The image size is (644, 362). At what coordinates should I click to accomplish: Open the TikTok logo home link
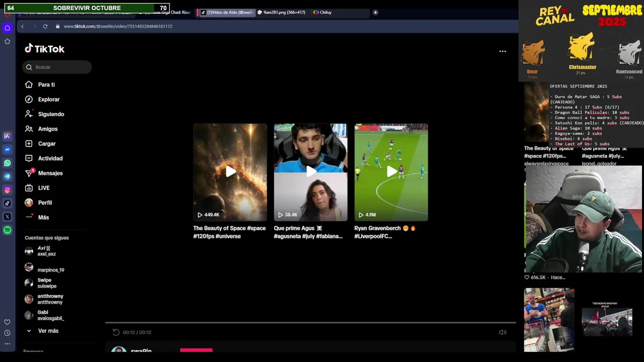tap(45, 49)
